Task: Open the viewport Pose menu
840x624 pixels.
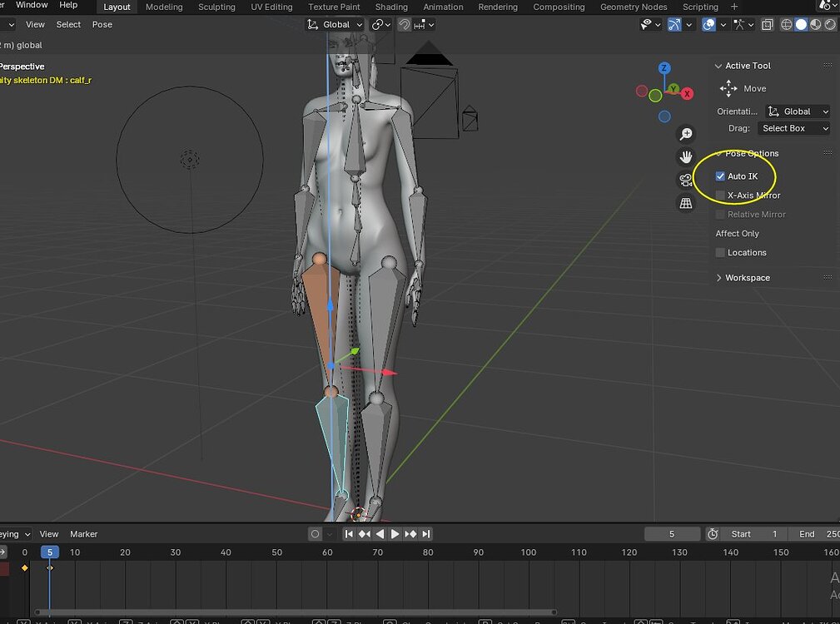Action: click(x=102, y=25)
